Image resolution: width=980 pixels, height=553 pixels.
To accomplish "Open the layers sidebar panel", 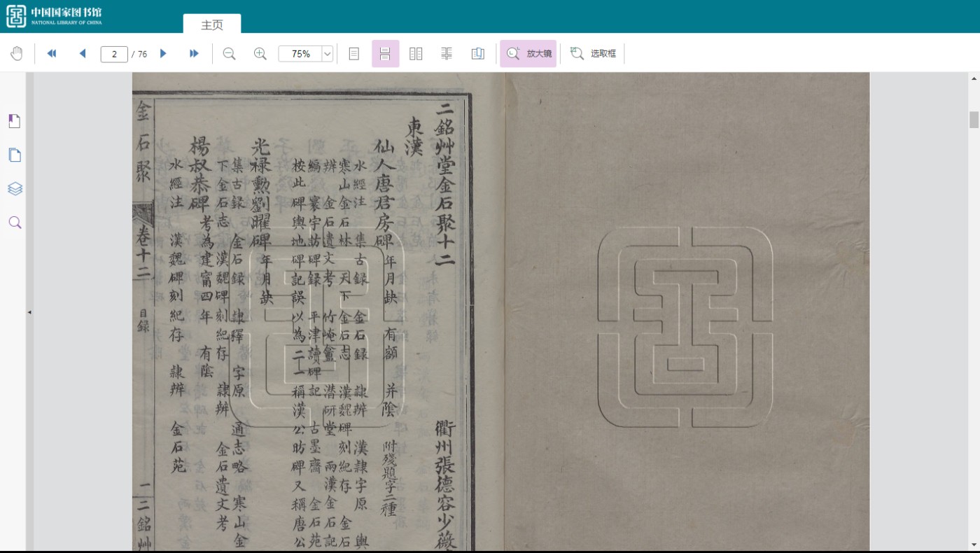I will (15, 188).
